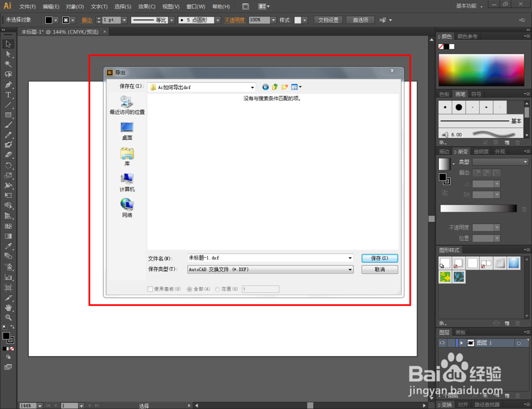Viewport: 532px width, 409px height.
Task: Select the Gradient tool
Action: click(8, 236)
